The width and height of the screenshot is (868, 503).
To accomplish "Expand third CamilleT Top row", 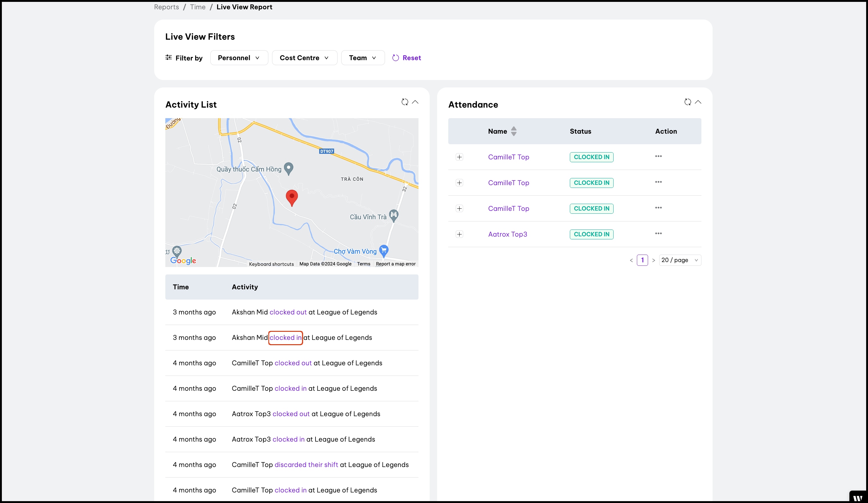I will pyautogui.click(x=459, y=208).
